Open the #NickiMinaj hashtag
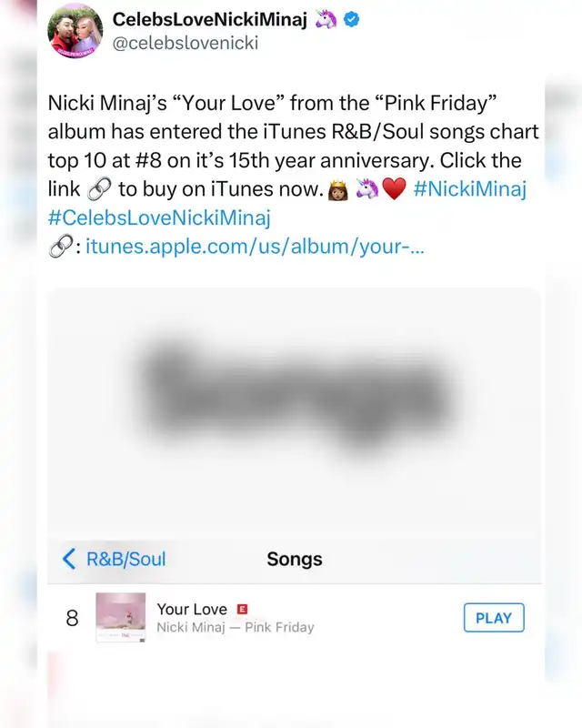The image size is (582, 728). point(469,189)
